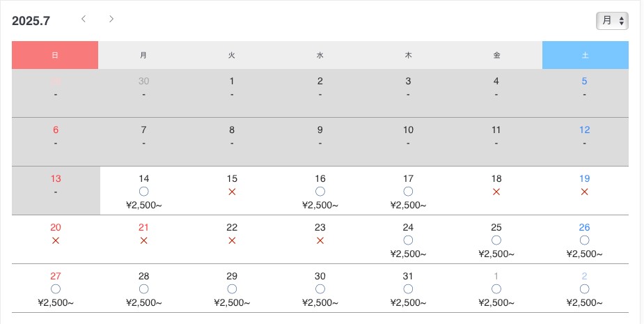Click the X mark on July 18
The height and width of the screenshot is (324, 644).
[x=496, y=192]
